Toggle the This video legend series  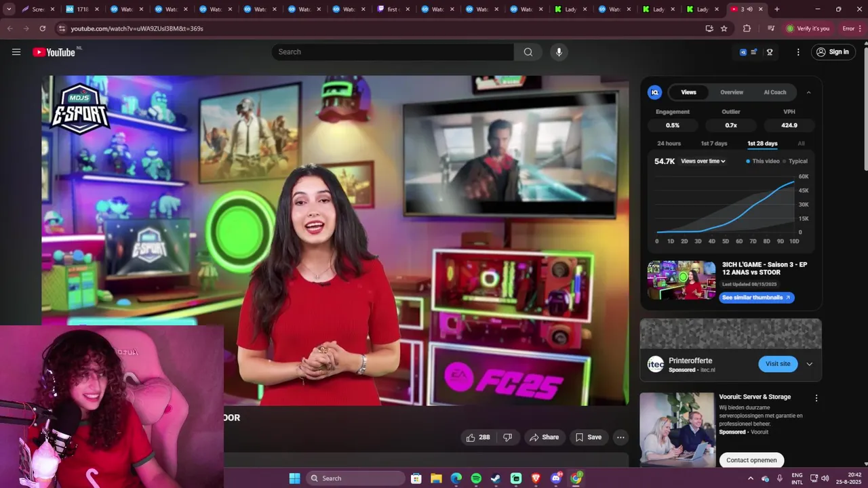click(763, 161)
